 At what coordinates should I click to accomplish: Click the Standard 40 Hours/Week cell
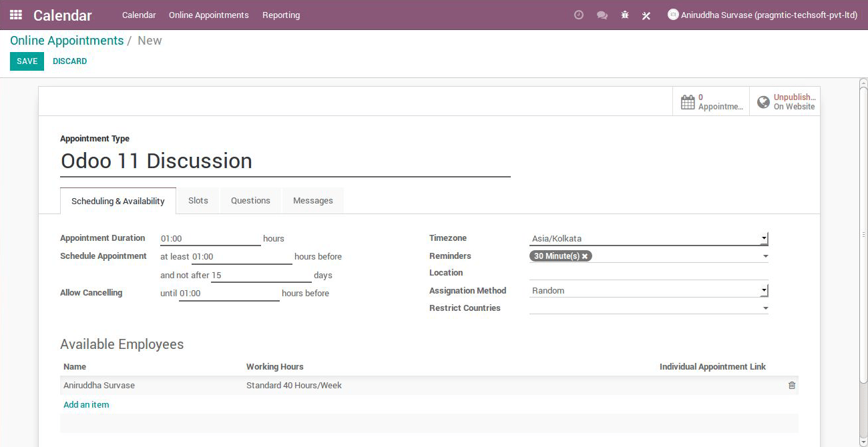pyautogui.click(x=294, y=386)
